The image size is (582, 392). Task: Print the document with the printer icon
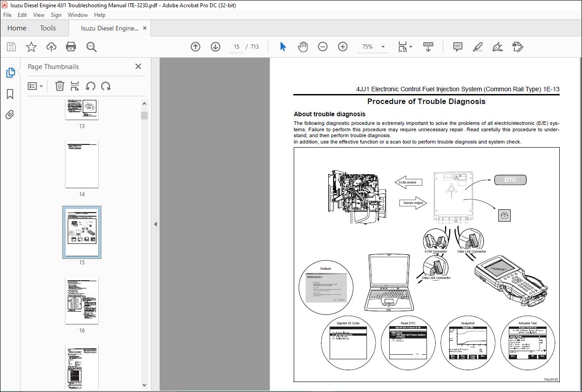tap(71, 47)
